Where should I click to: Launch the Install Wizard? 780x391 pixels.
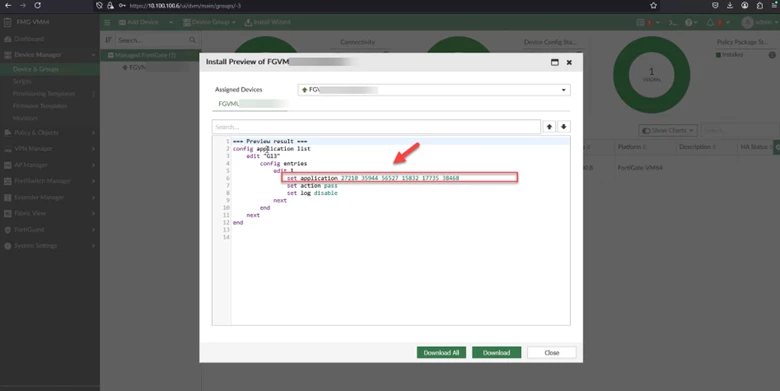(x=268, y=22)
